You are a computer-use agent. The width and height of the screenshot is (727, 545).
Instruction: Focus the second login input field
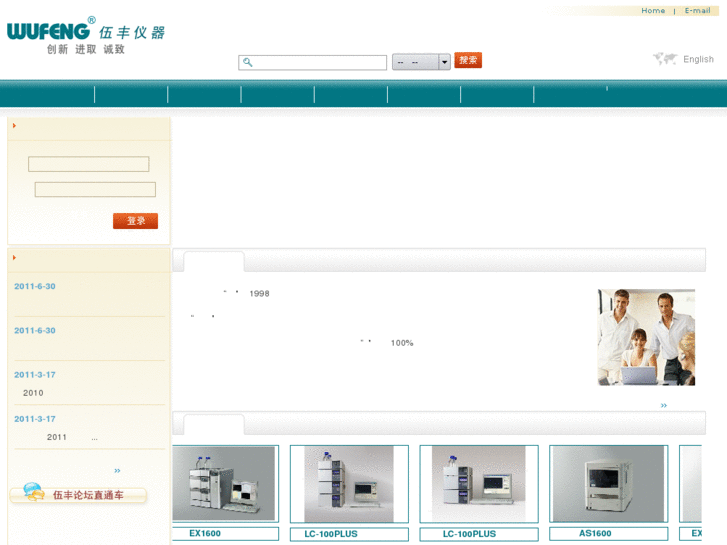click(95, 190)
